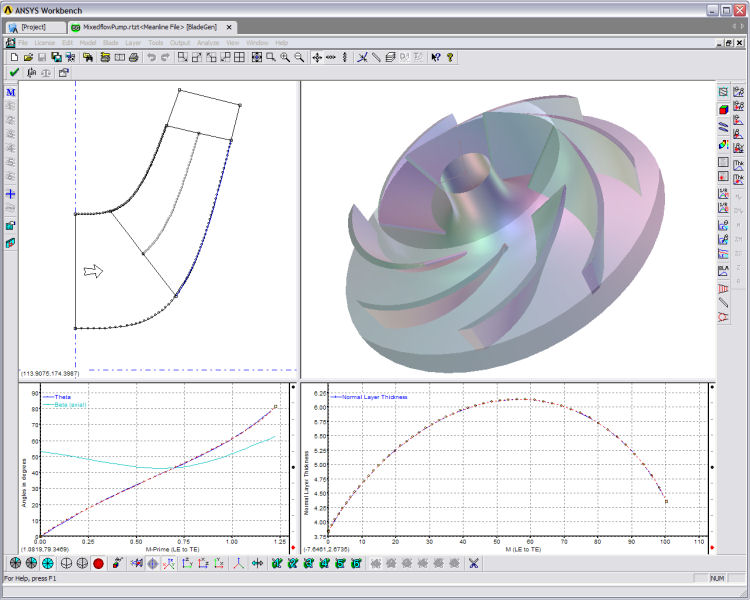The image size is (750, 600).
Task: Click the green checkmark apply icon
Action: coord(14,72)
